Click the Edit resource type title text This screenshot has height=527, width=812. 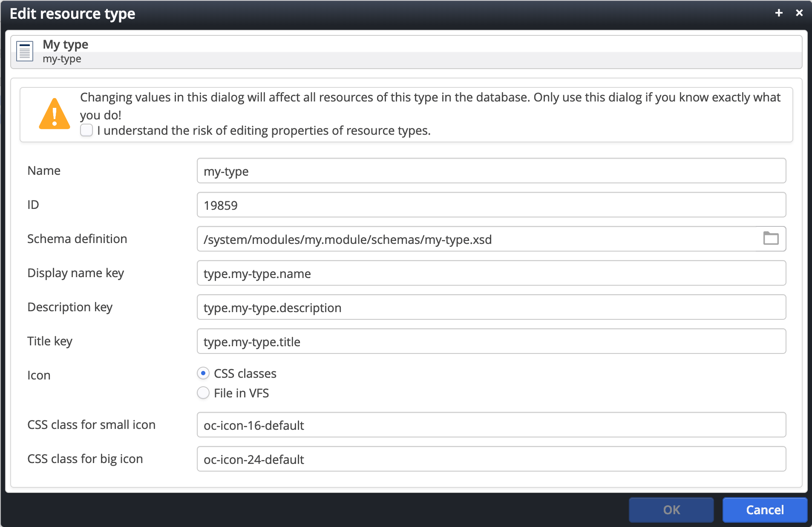[x=72, y=13]
